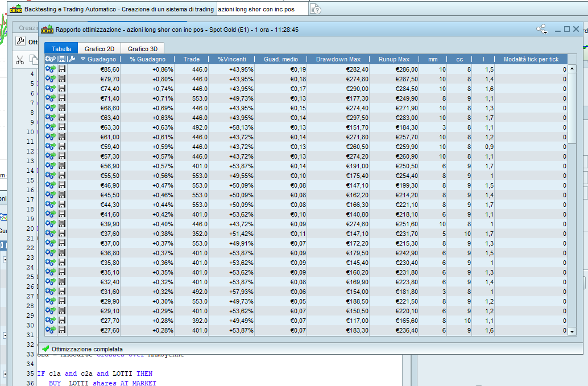
Task: Open the share menu in report window
Action: [541, 29]
